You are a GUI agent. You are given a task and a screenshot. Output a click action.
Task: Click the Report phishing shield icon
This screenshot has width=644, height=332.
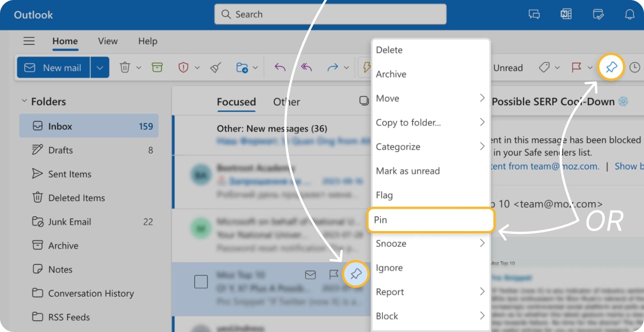click(x=184, y=67)
